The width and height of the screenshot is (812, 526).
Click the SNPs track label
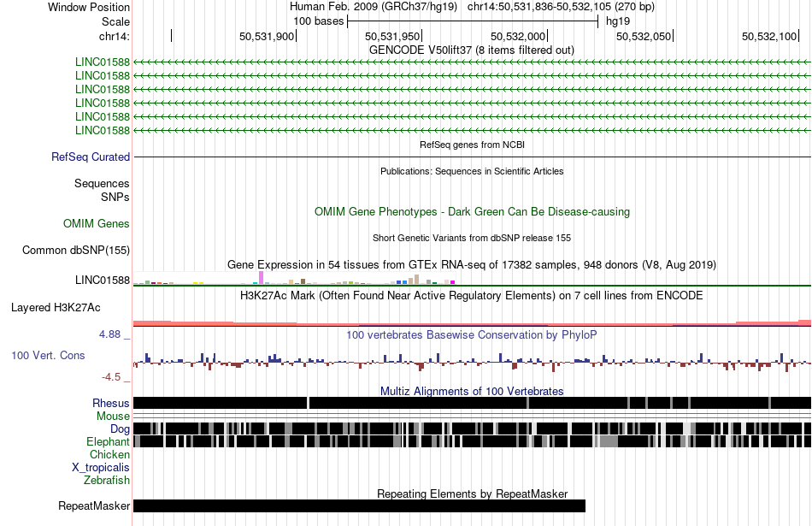coord(115,197)
